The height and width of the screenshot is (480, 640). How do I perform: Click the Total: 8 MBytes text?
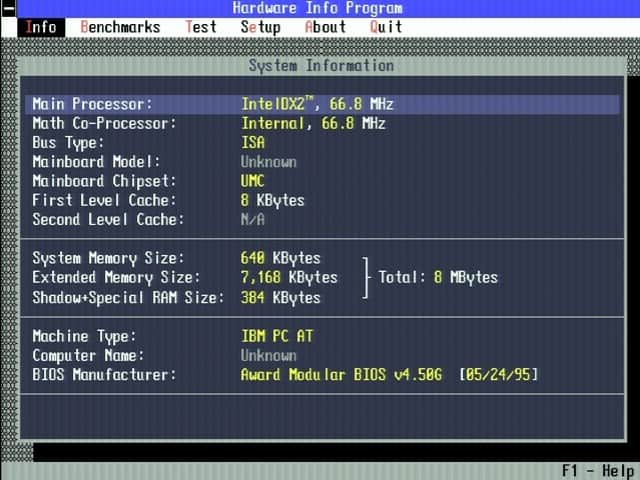coord(438,278)
